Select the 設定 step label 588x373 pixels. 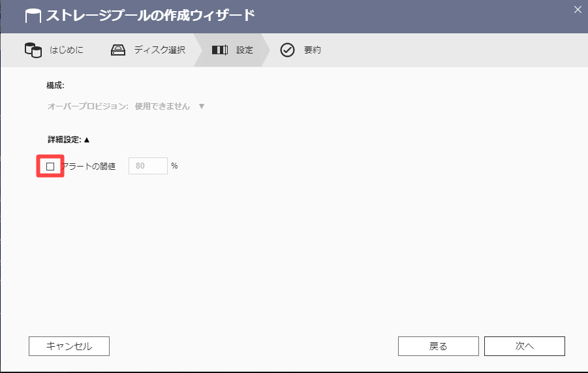tap(245, 50)
